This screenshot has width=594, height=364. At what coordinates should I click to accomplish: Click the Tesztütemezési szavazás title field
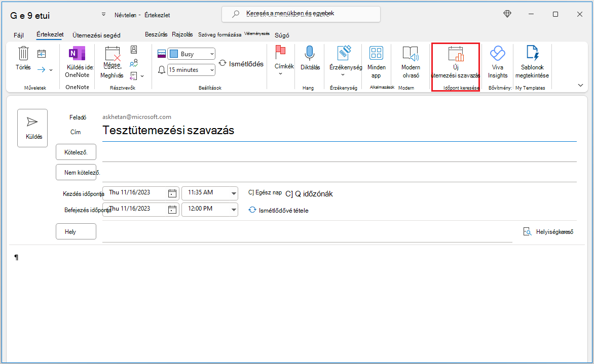[340, 131]
